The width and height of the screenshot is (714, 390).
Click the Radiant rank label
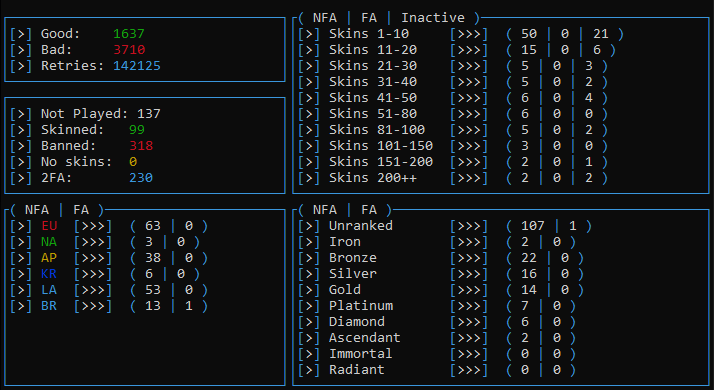click(x=357, y=369)
